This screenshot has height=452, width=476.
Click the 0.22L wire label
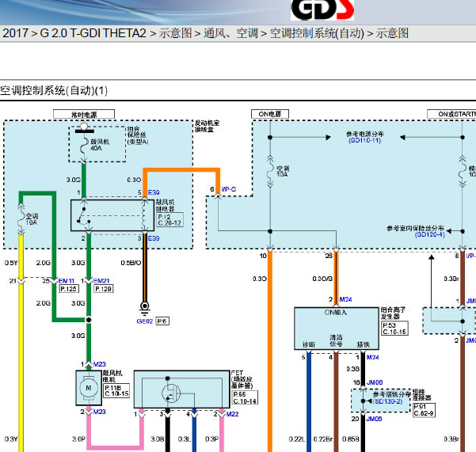pos(296,439)
